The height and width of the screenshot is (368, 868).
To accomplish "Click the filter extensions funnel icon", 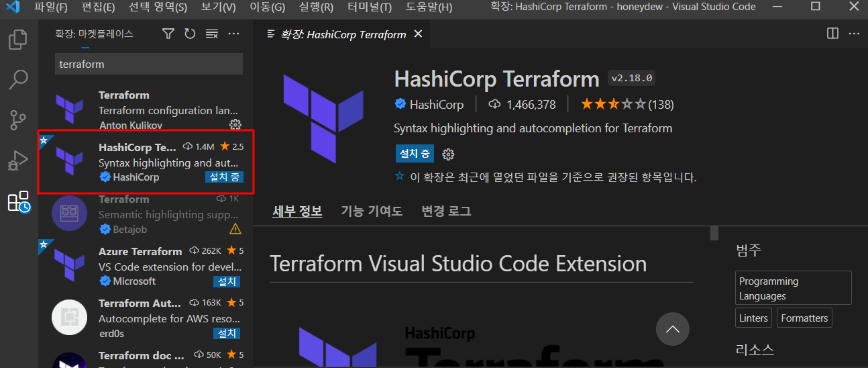I will (168, 34).
